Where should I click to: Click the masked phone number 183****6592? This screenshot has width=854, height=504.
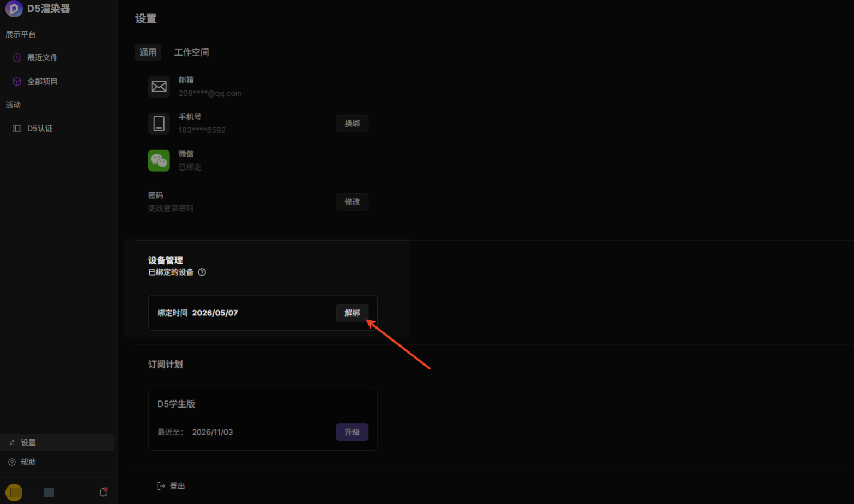tap(202, 130)
